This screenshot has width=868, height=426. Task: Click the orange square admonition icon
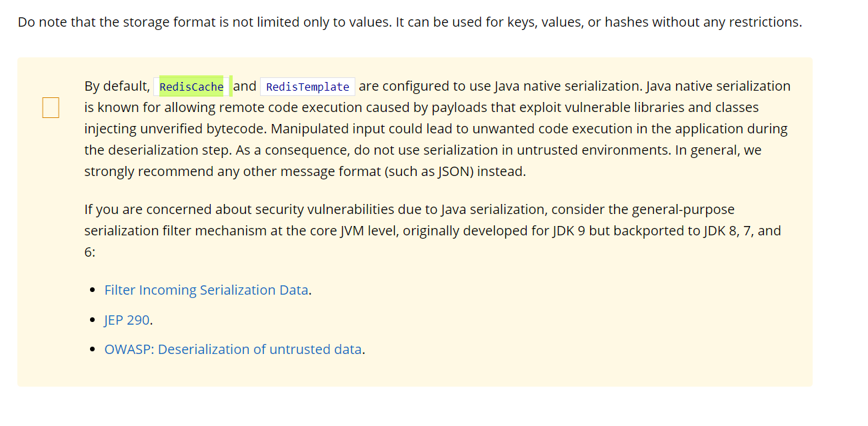[51, 107]
